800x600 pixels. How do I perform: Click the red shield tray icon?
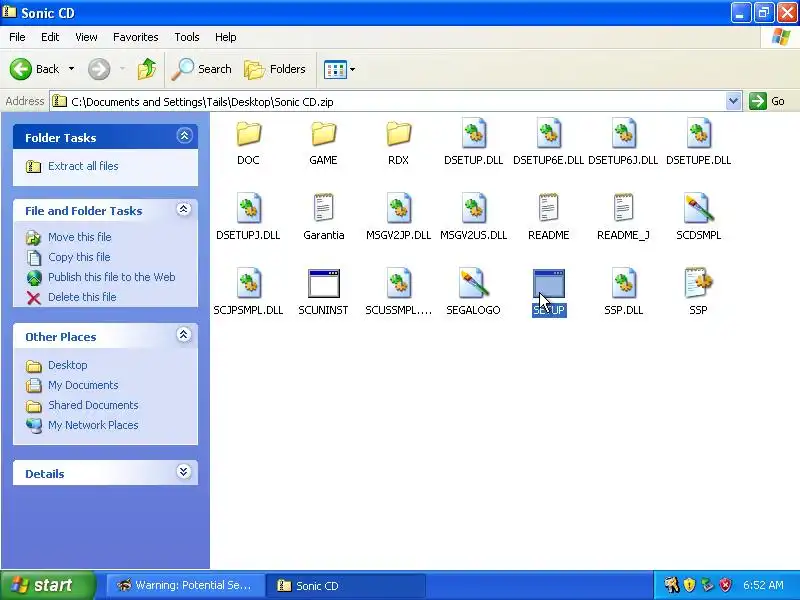click(x=725, y=585)
